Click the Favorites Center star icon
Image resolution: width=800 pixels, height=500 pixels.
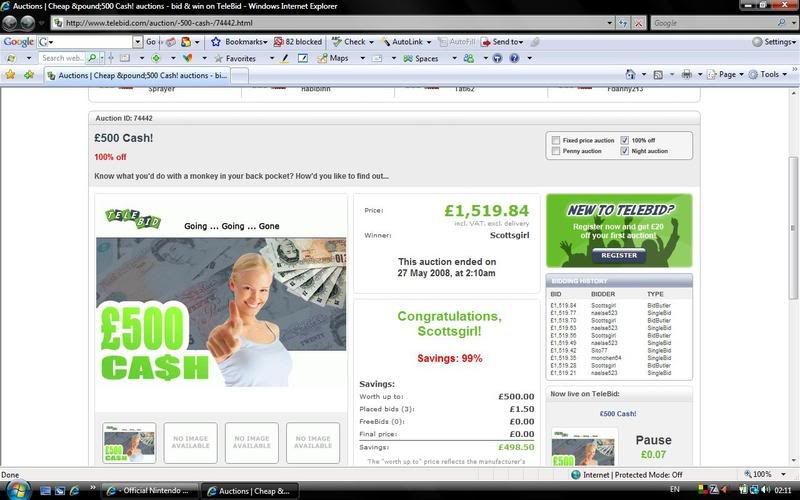10,74
